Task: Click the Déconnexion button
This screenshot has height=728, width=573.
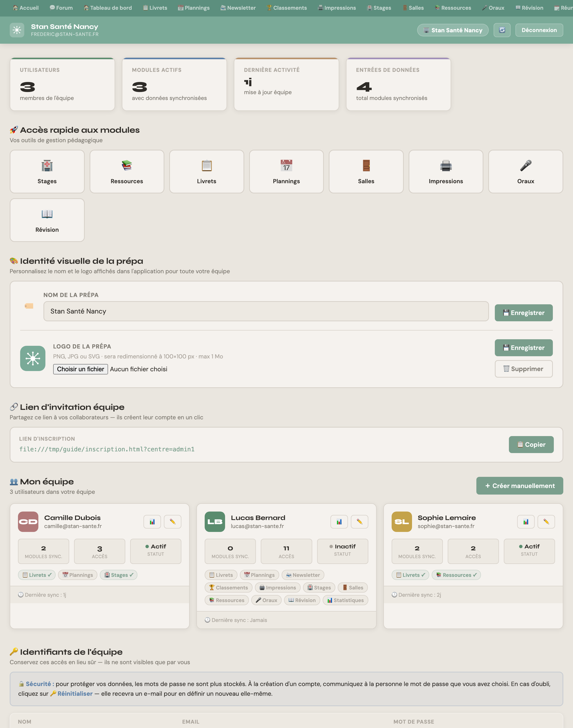Action: [x=539, y=30]
